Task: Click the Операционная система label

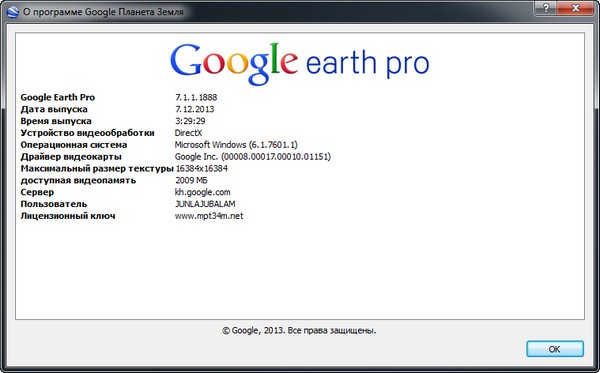Action: coord(74,145)
